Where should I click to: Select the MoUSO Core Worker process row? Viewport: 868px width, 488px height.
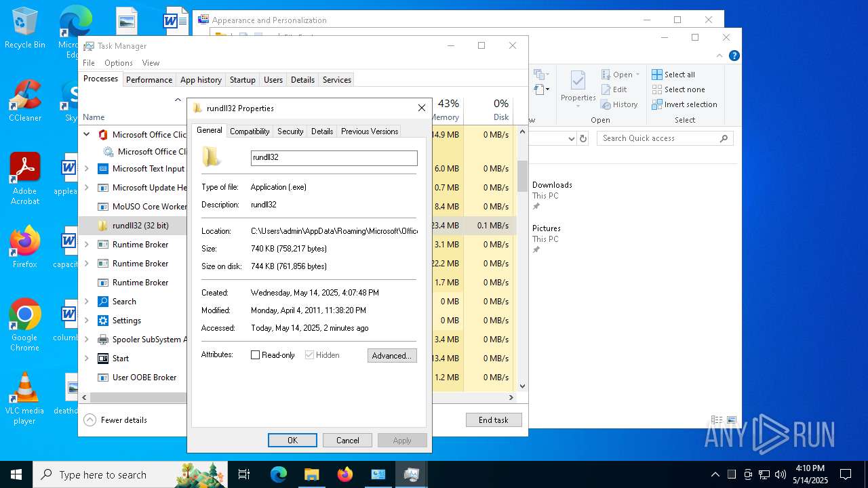(x=297, y=207)
